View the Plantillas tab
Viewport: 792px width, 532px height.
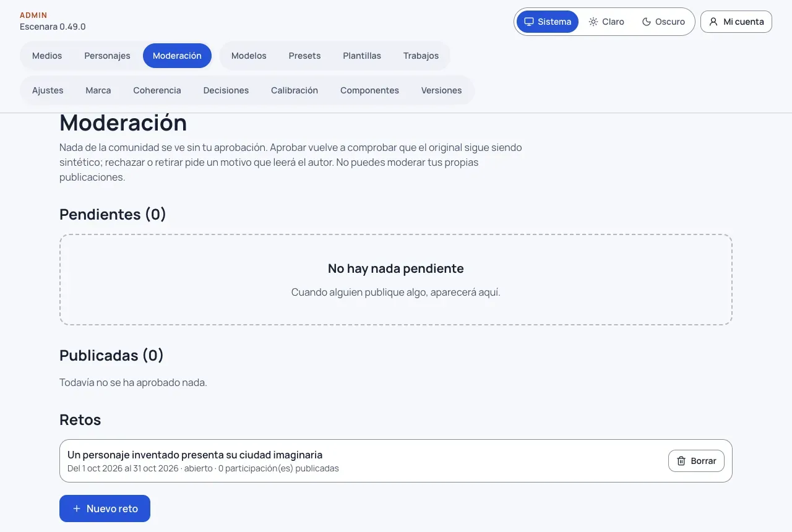point(362,56)
